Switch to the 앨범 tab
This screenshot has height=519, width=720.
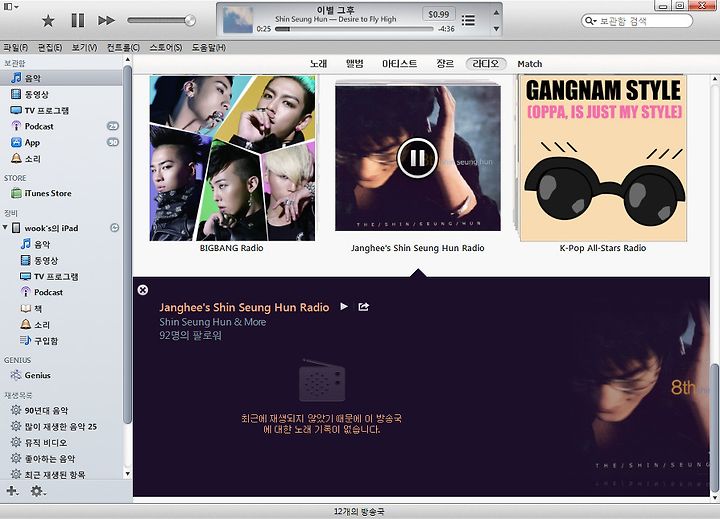(x=354, y=64)
